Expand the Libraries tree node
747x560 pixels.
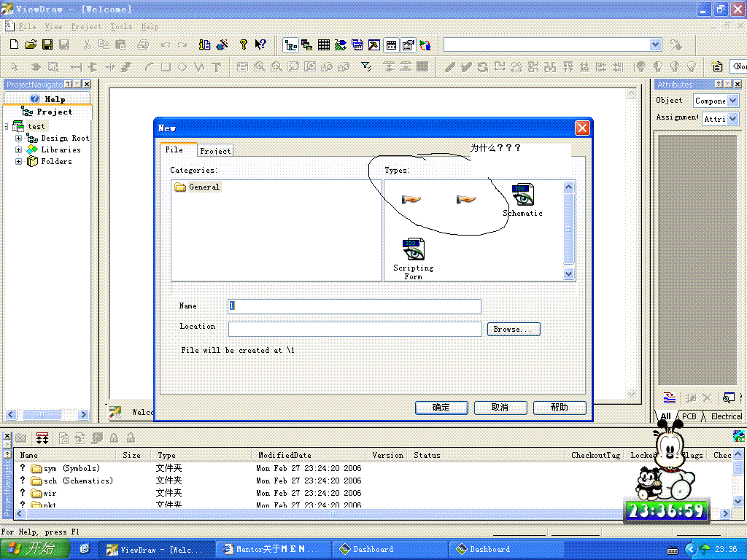click(18, 149)
